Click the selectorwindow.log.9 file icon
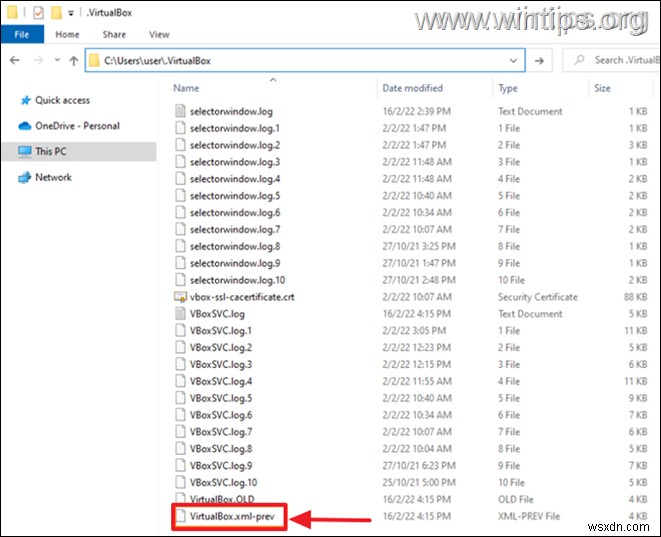Image resolution: width=661 pixels, height=537 pixels. tap(180, 263)
